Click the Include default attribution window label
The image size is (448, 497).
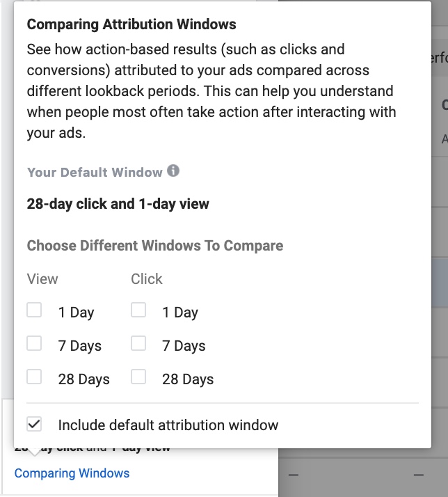168,425
